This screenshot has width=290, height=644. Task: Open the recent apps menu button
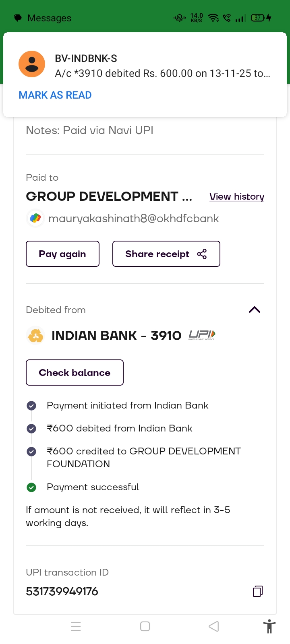[76, 626]
